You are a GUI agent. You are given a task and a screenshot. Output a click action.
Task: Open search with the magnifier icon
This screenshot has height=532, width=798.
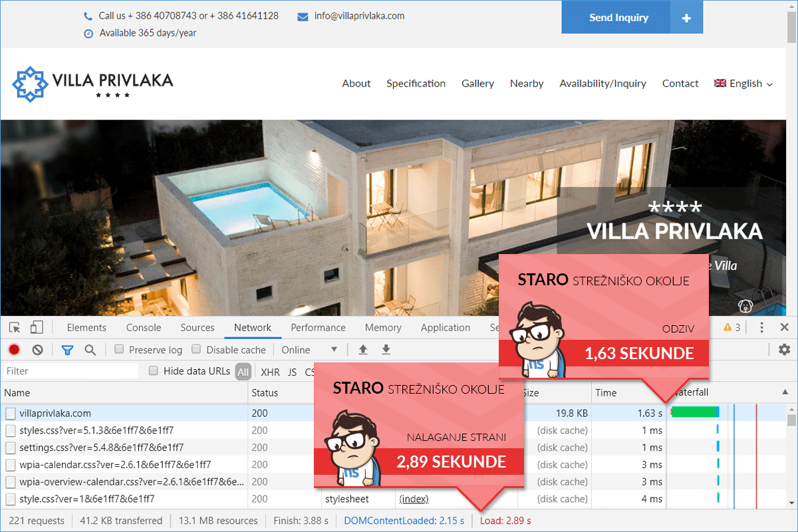(90, 350)
